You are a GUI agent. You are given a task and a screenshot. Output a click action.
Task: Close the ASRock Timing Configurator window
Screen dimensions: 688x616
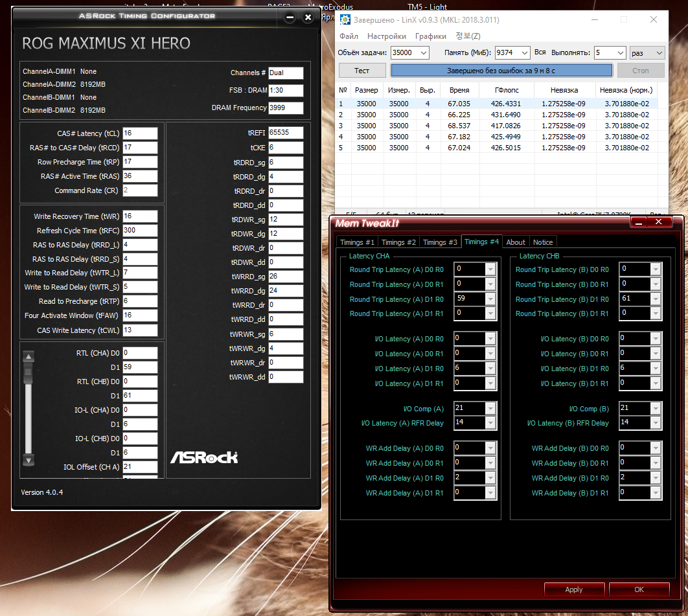[x=308, y=17]
